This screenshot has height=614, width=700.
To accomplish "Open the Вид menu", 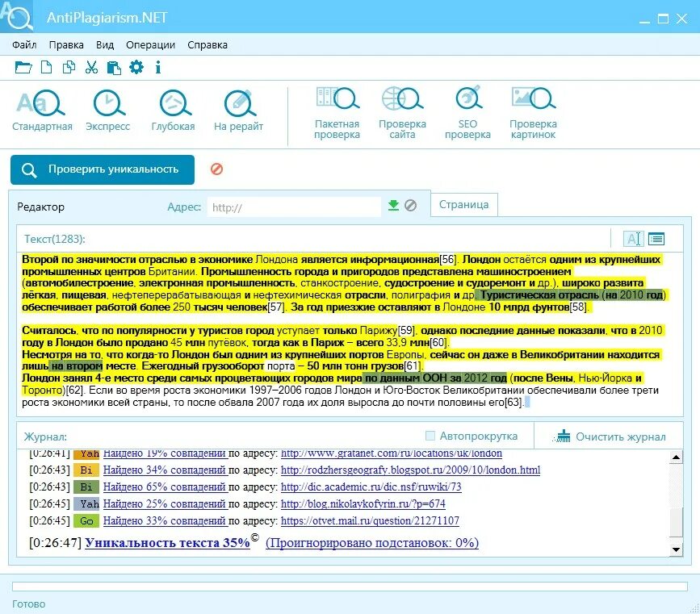I will pyautogui.click(x=105, y=45).
